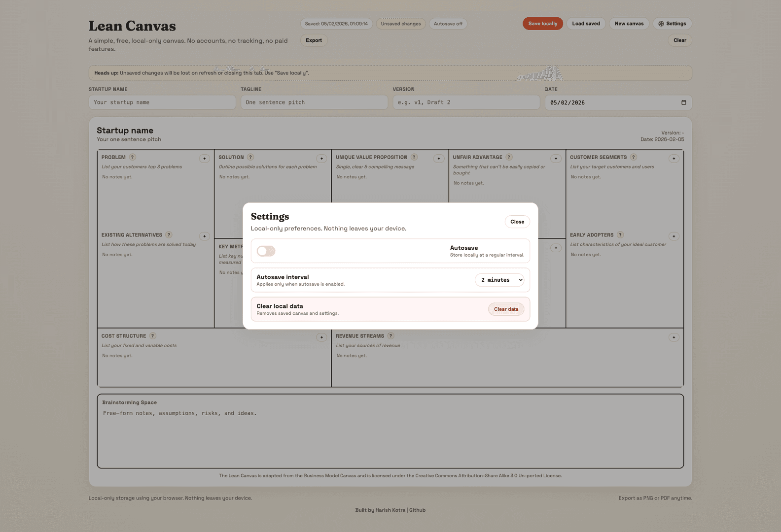The image size is (781, 532).
Task: Click the Clear local data label
Action: tap(280, 306)
